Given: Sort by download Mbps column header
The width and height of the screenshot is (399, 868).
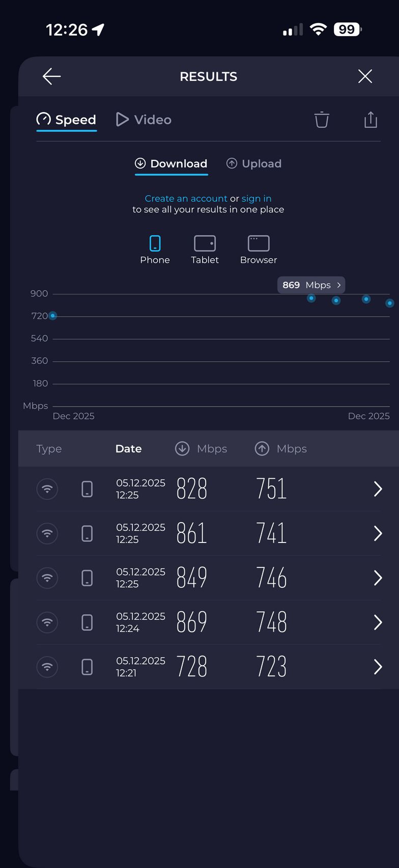Looking at the screenshot, I should coord(202,449).
